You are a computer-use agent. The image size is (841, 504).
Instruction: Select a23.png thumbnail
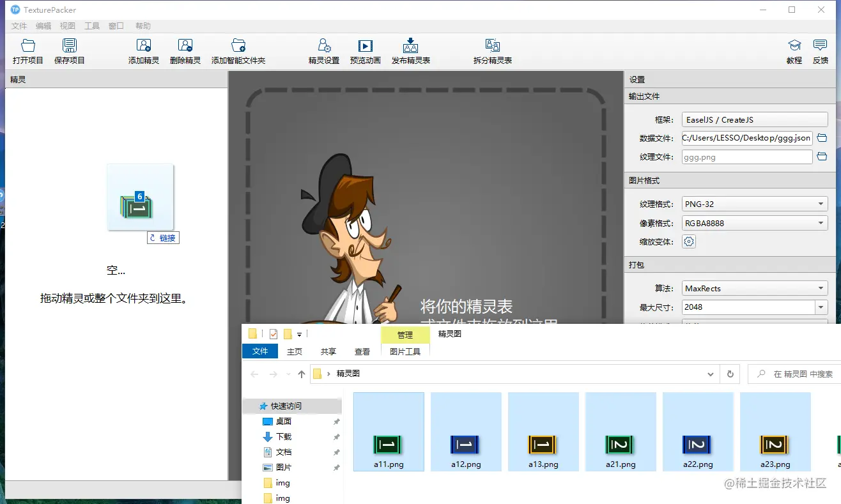pyautogui.click(x=775, y=432)
